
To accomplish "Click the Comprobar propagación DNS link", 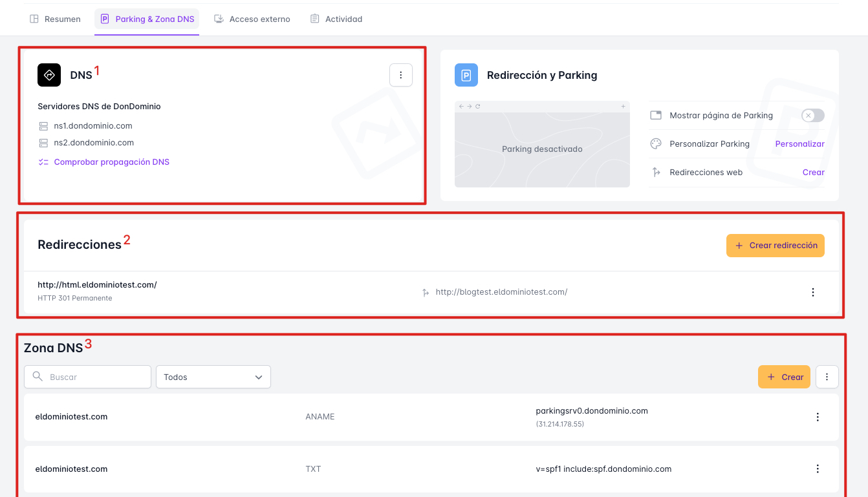I will pos(111,162).
